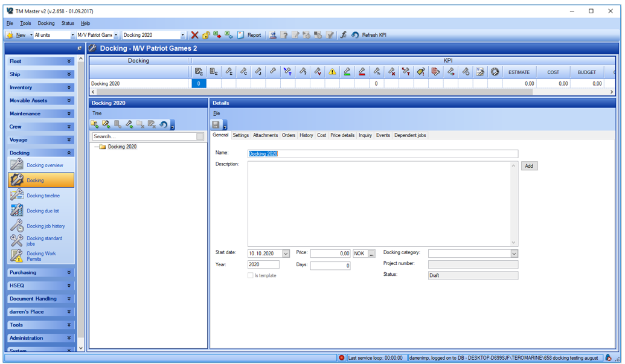Viewport: 625px width, 364px height.
Task: Click the save disk icon in Details
Action: pos(216,124)
